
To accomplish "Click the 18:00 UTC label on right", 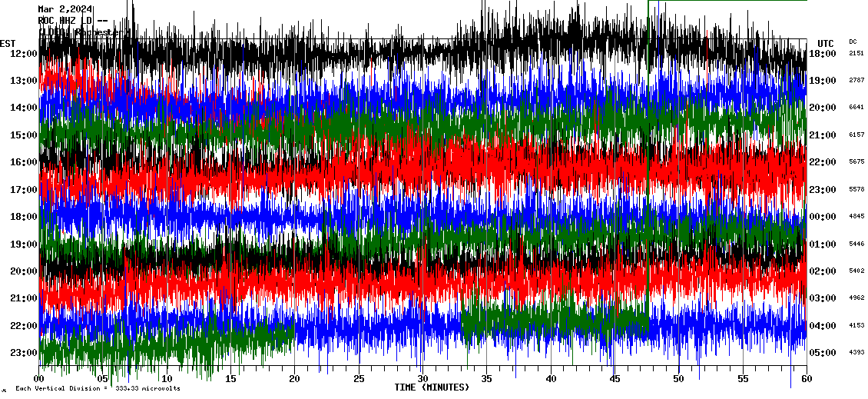I will pos(823,53).
